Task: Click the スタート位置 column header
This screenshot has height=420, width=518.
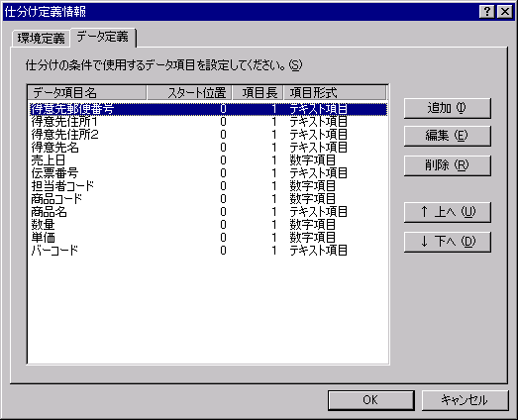Action: pyautogui.click(x=189, y=92)
